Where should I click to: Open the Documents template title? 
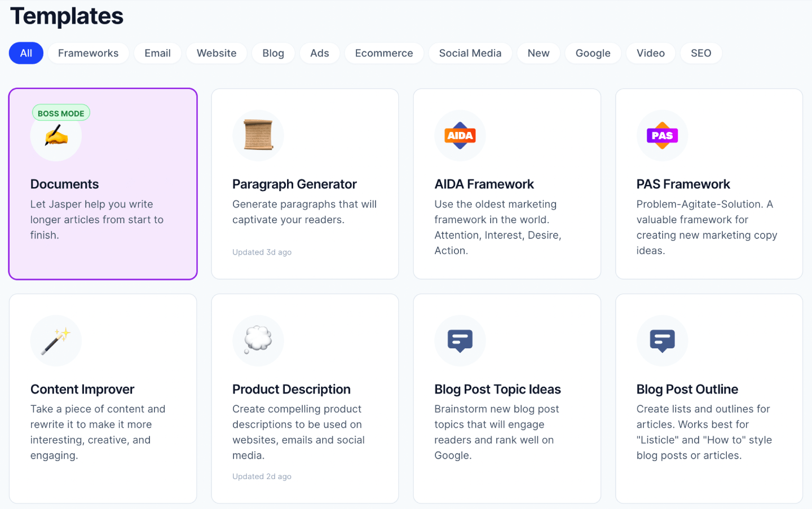tap(64, 184)
